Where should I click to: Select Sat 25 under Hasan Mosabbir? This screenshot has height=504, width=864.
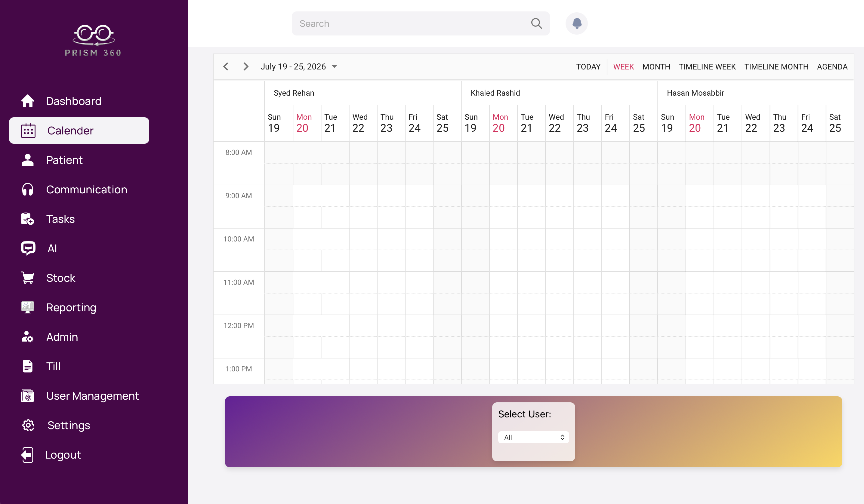click(840, 123)
